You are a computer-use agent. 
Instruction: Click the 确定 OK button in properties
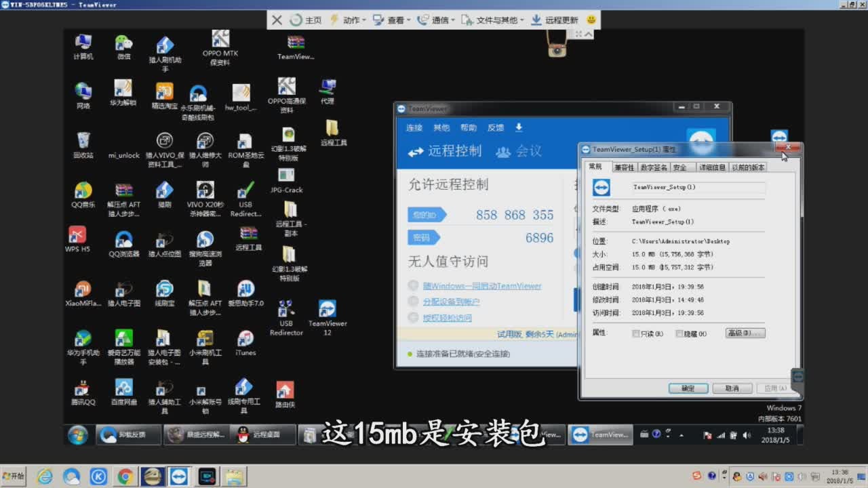point(688,388)
